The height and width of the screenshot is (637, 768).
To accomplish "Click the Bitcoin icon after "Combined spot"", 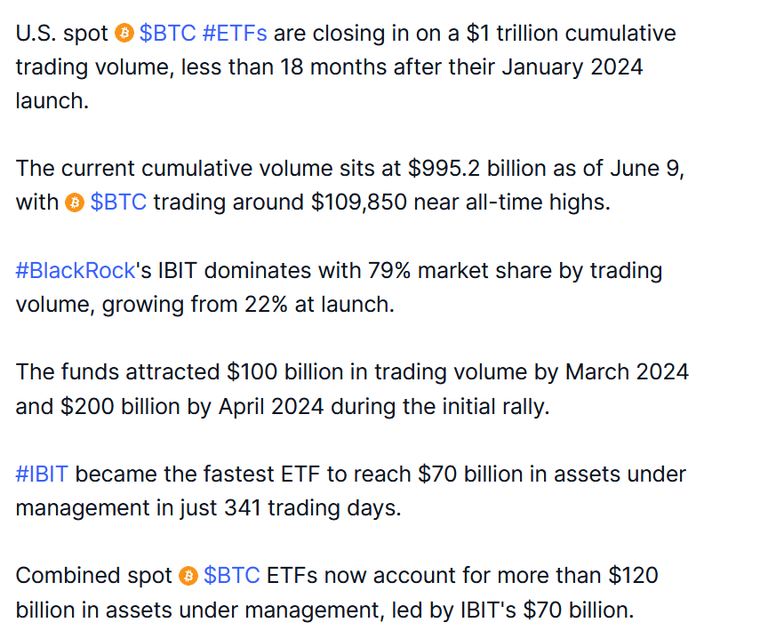I will point(188,576).
